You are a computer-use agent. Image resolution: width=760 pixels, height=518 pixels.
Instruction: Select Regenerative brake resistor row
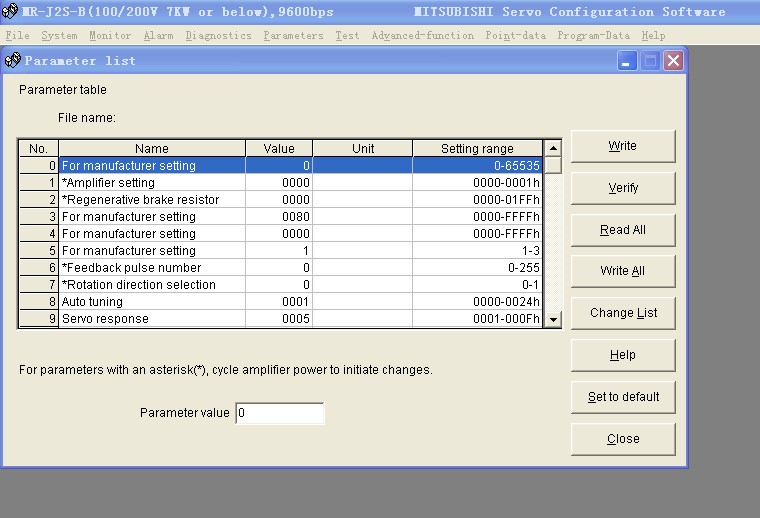152,200
